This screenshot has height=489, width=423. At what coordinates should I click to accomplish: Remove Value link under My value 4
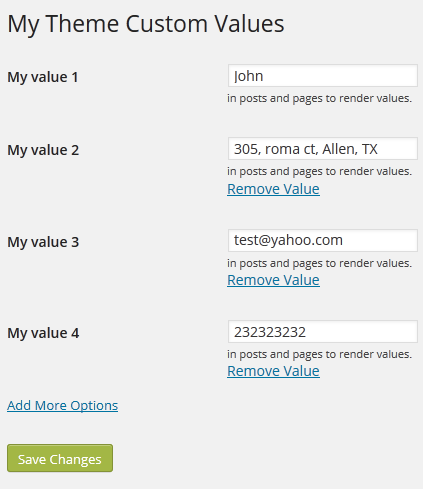click(273, 371)
